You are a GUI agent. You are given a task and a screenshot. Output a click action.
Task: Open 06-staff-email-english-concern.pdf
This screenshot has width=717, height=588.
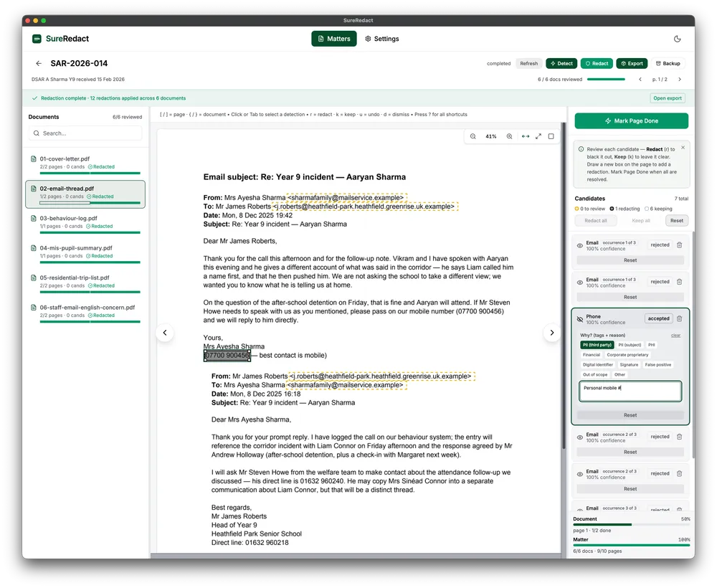[x=85, y=312]
